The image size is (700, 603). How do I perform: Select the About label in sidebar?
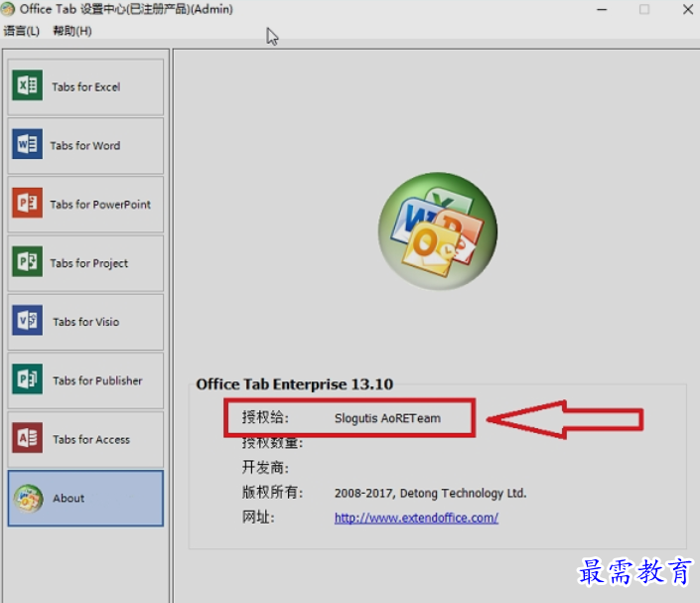[69, 498]
